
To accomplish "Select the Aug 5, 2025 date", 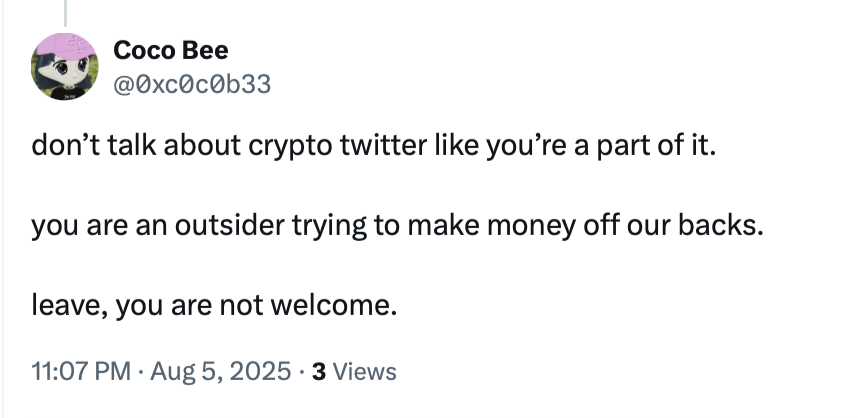I will point(221,371).
